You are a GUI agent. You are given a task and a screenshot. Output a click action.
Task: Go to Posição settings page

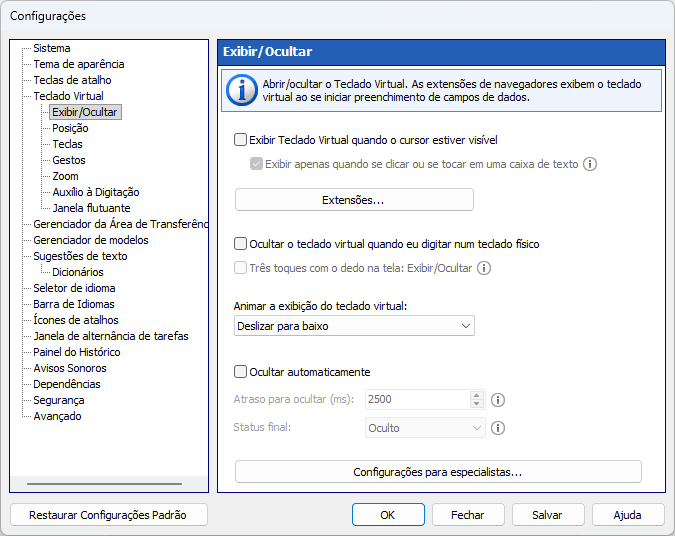point(70,128)
